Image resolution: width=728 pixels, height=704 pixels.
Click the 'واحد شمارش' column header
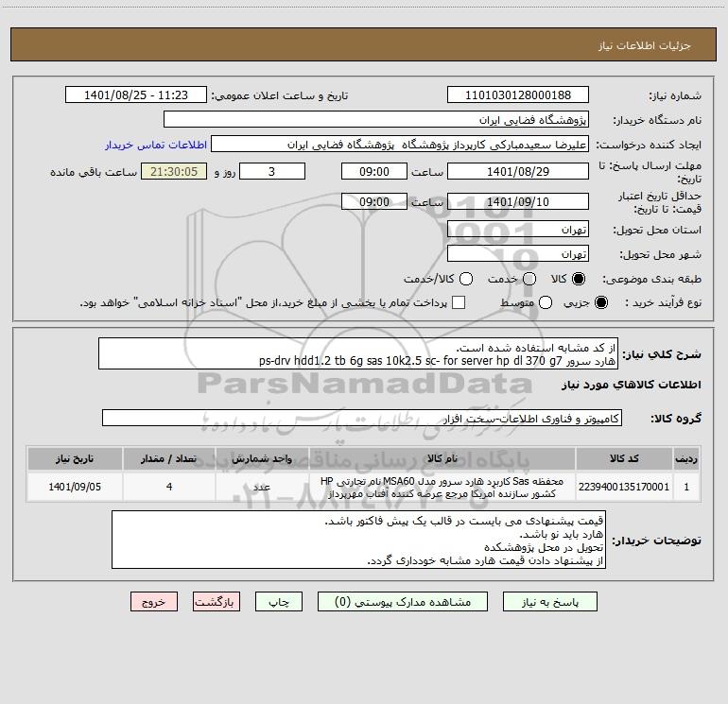pos(262,458)
